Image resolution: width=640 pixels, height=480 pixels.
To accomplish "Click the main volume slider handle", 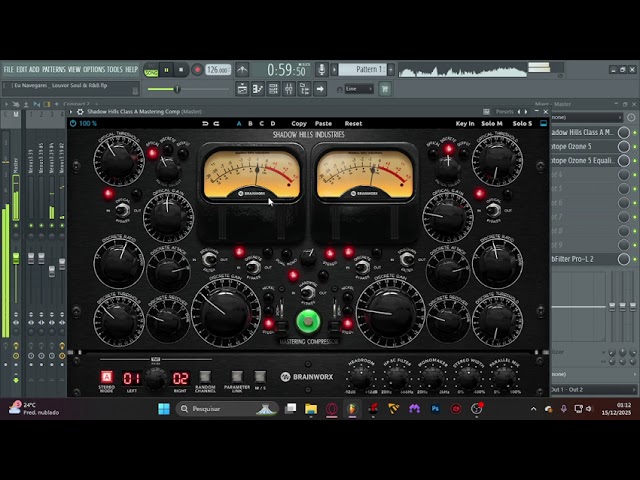I will 177,89.
